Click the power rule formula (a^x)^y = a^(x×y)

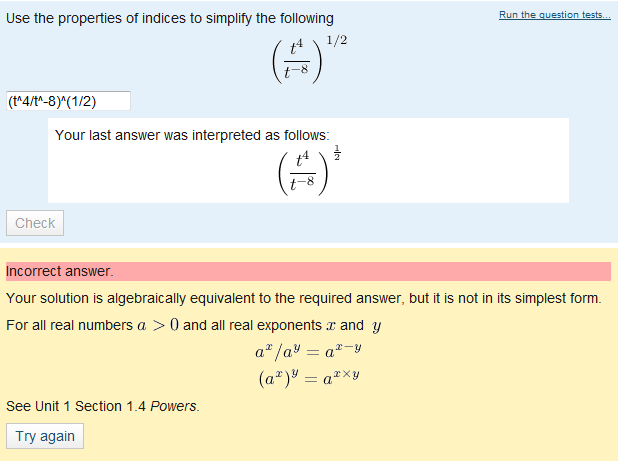[x=309, y=378]
